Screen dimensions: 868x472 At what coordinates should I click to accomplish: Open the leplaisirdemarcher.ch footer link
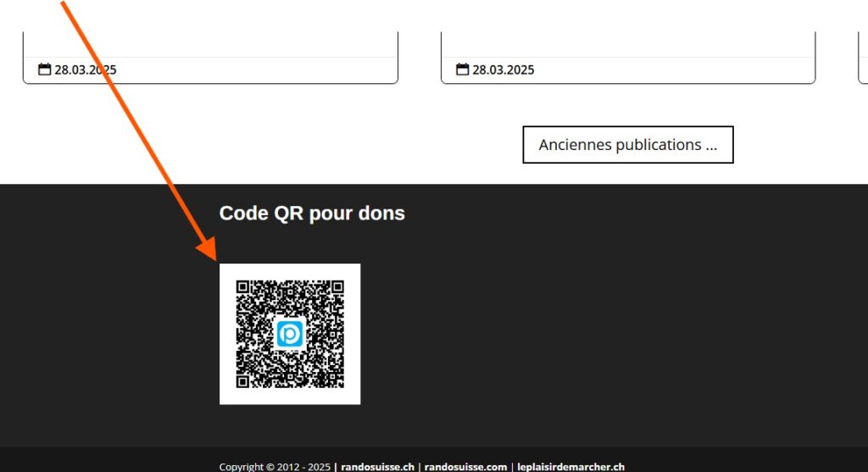[570, 466]
